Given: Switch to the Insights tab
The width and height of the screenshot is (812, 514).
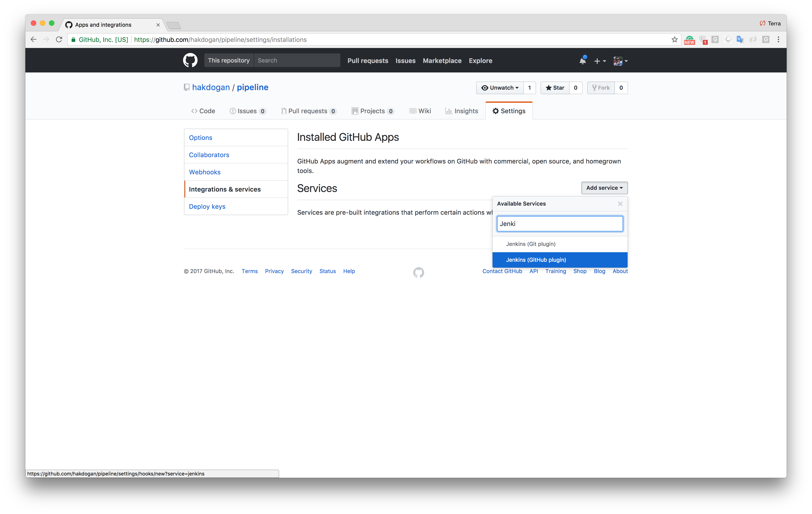Looking at the screenshot, I should (462, 111).
